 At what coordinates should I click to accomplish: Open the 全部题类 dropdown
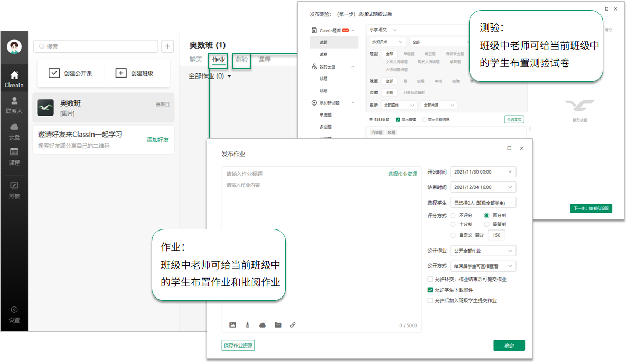coord(399,105)
